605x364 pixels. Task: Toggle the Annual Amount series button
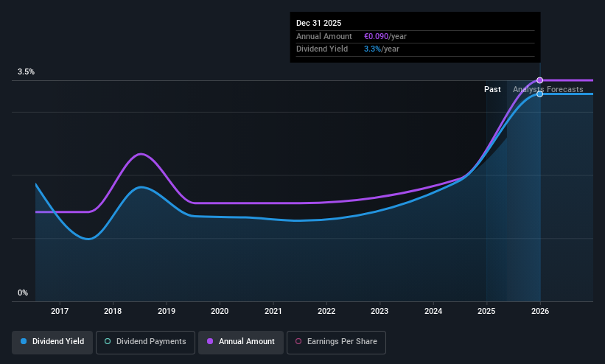pos(241,342)
